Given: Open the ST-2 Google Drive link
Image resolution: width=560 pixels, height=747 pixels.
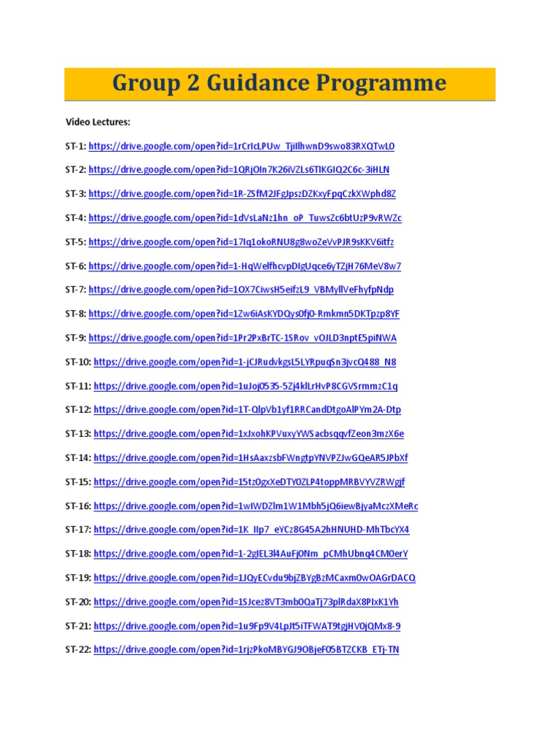Looking at the screenshot, I should click(239, 169).
